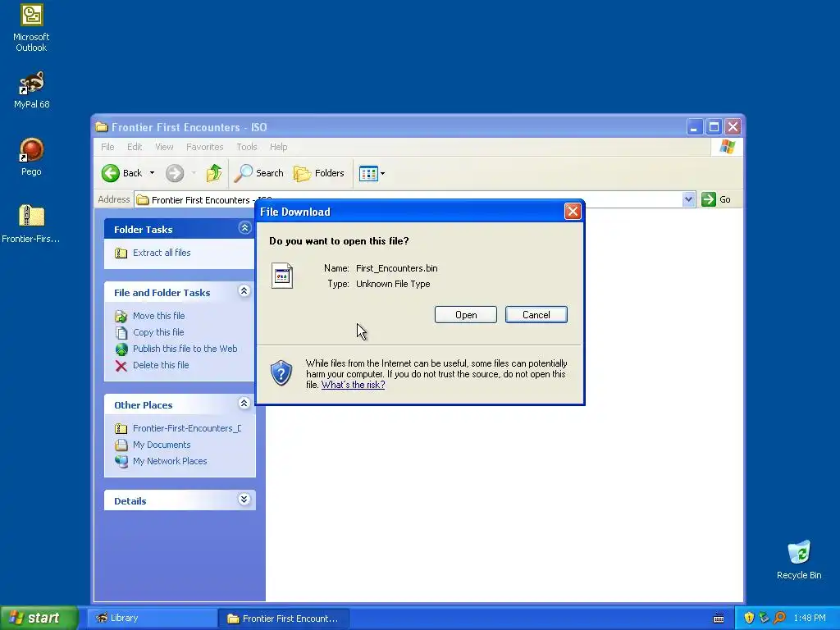Click Copy this file link

pos(158,332)
